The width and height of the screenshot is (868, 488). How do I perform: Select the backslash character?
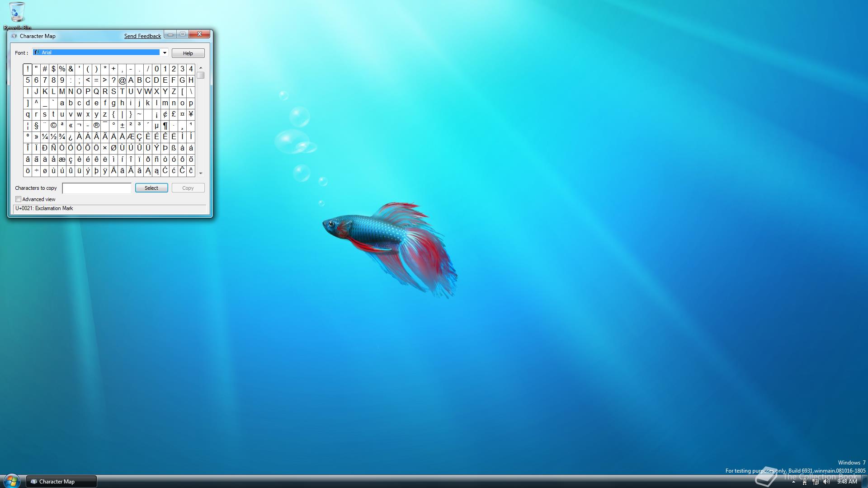(x=191, y=92)
